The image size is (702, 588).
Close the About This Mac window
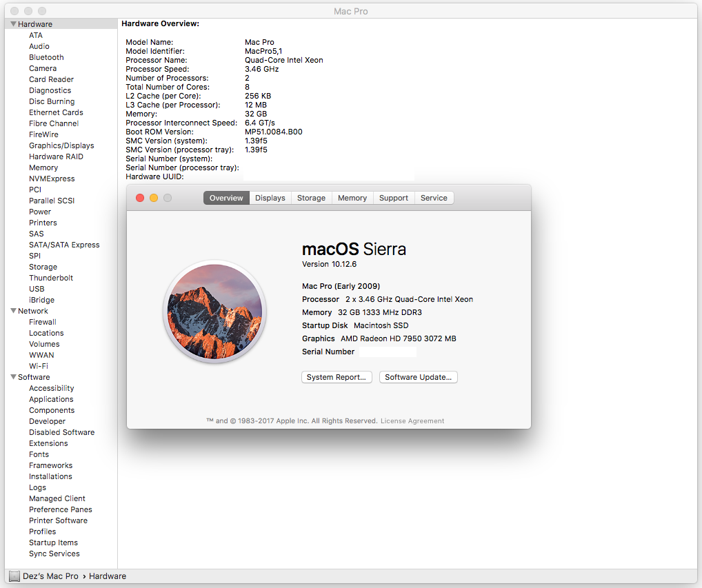(140, 198)
